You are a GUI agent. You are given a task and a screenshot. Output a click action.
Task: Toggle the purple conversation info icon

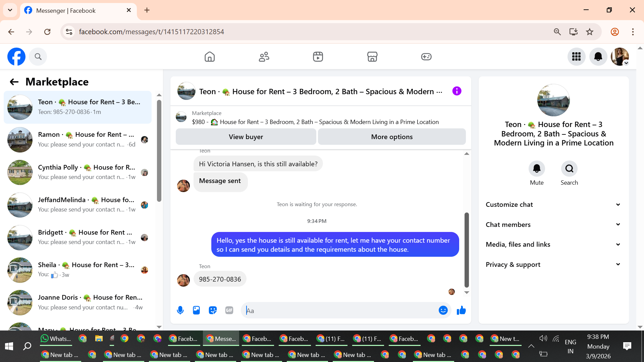[x=457, y=91]
